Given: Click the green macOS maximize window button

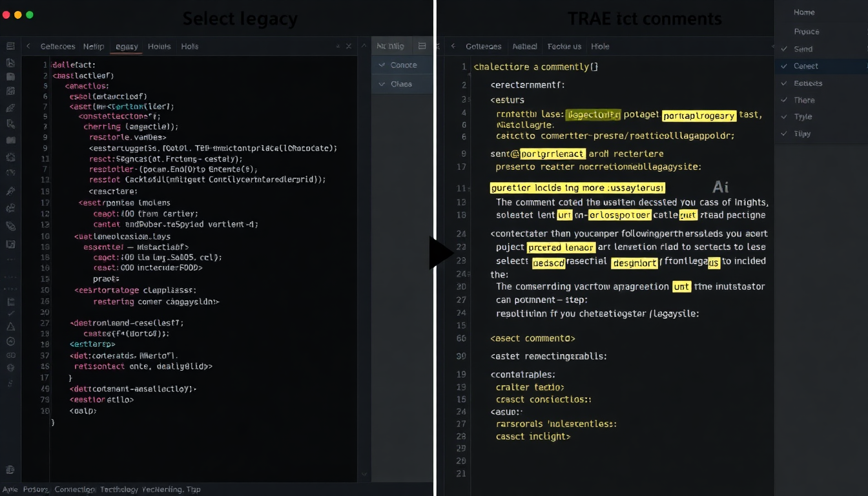Looking at the screenshot, I should pos(30,15).
